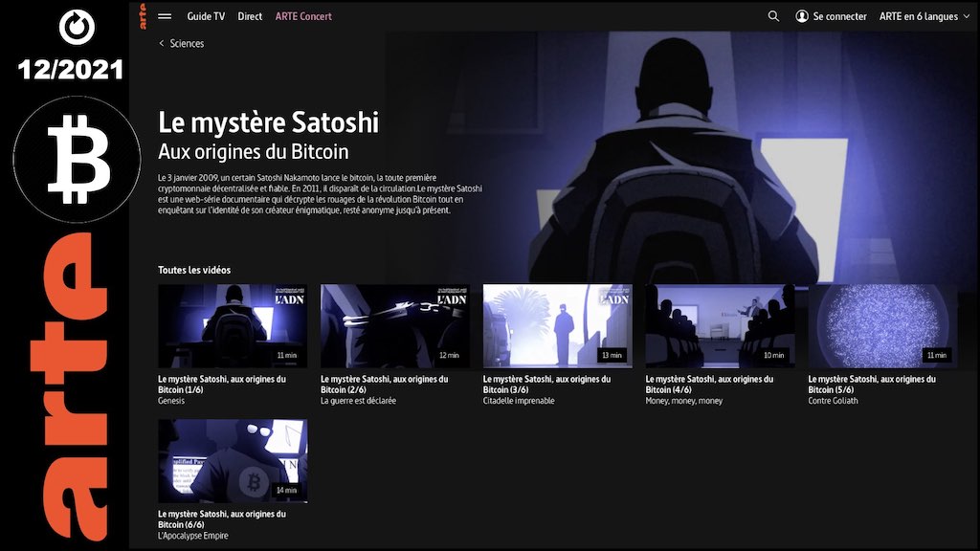Image resolution: width=980 pixels, height=551 pixels.
Task: Click Se connecter to sign in
Action: click(839, 16)
